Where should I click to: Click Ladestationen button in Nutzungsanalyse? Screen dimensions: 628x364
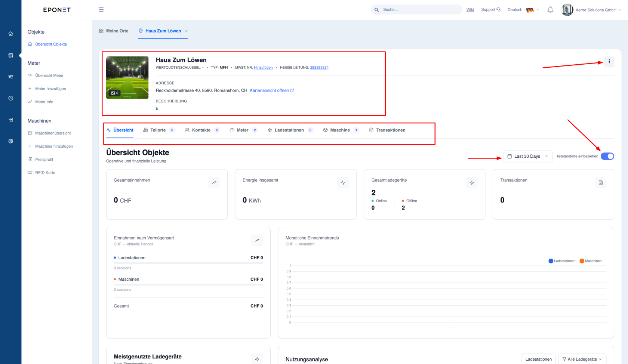coord(539,359)
